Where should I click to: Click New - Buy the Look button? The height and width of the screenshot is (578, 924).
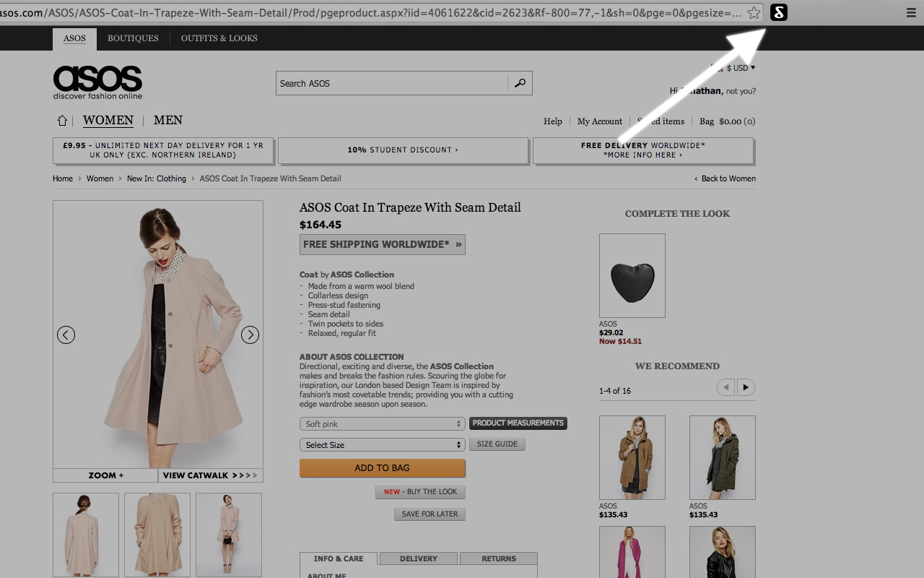421,492
